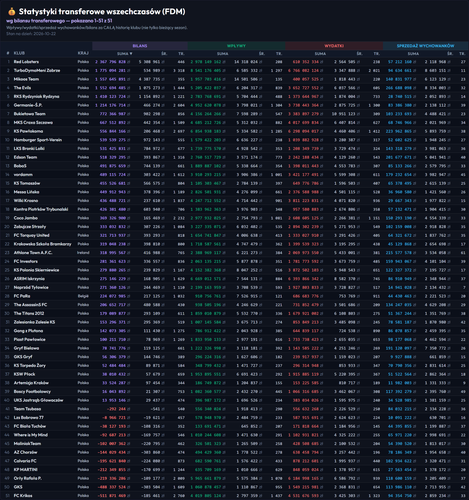Select the UKS Jastrząb Głowaczów club name
469x500 pixels.
point(38,400)
